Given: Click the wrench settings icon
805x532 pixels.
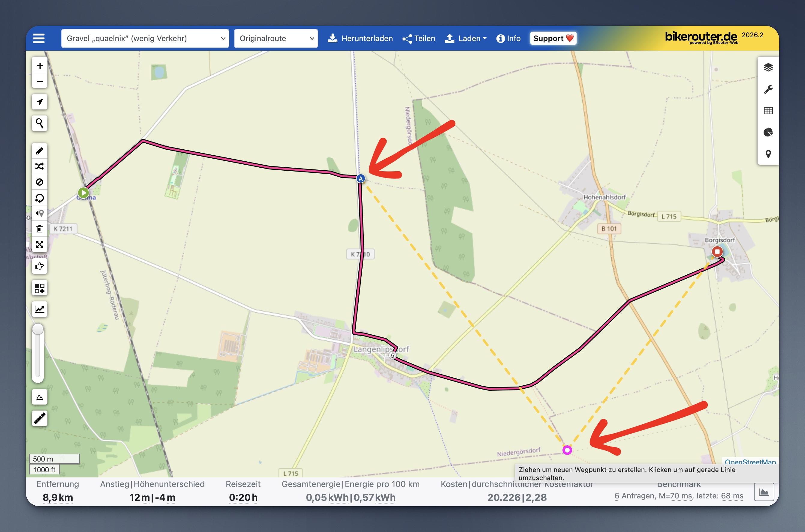Looking at the screenshot, I should (768, 89).
